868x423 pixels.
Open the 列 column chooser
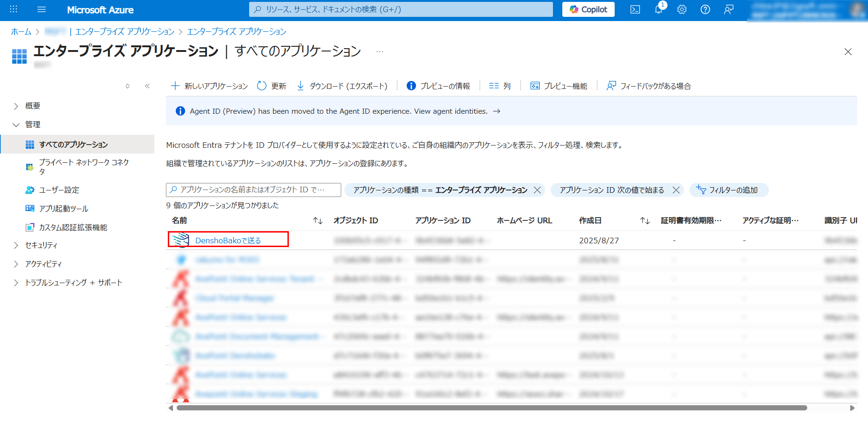pyautogui.click(x=500, y=86)
